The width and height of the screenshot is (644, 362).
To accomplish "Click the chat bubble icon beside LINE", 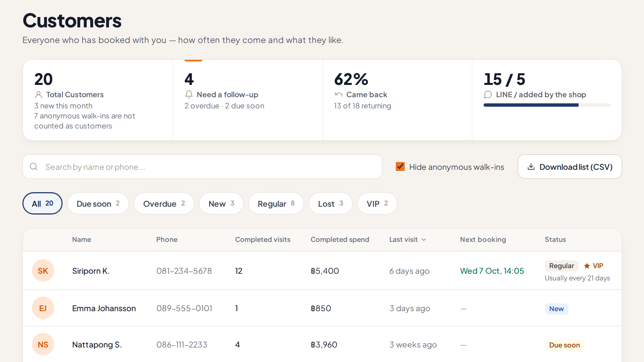I will tap(488, 95).
